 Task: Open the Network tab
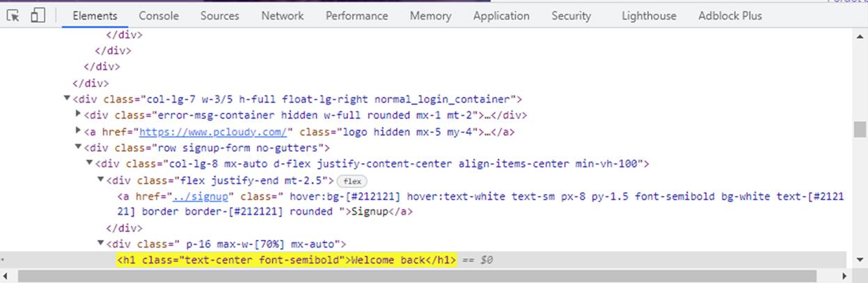coord(283,15)
